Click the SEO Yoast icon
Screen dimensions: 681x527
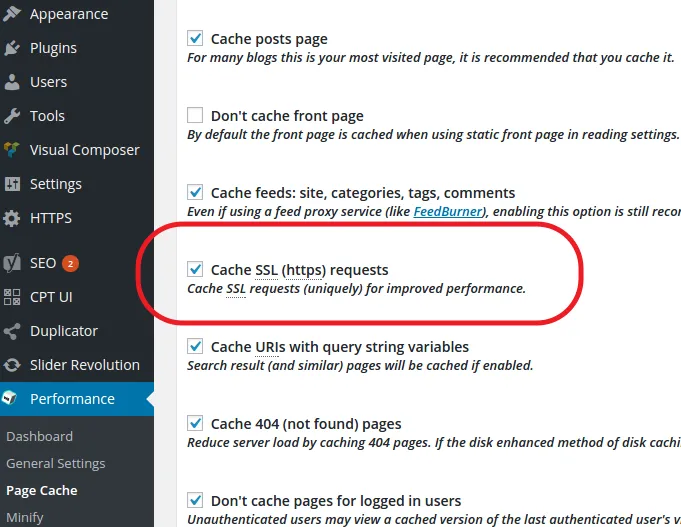[12, 263]
